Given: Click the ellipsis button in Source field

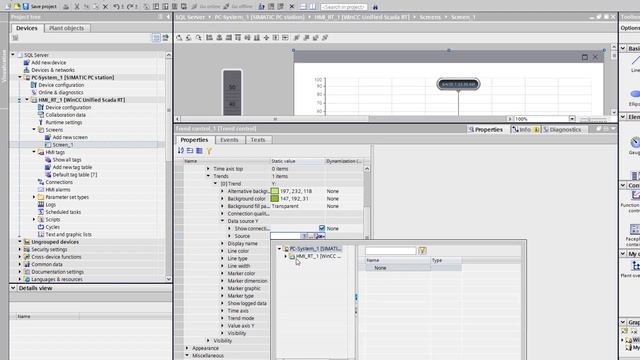Looking at the screenshot, I should [x=311, y=236].
